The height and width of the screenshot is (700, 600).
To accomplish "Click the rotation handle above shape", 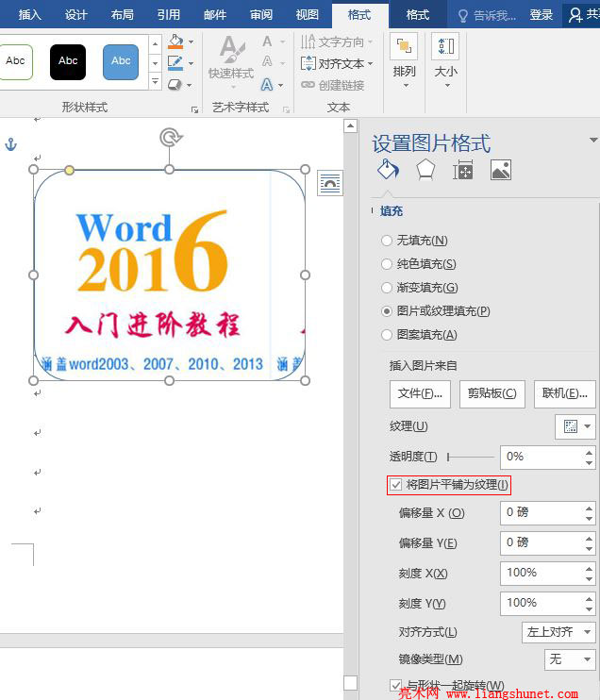I will coord(170,137).
